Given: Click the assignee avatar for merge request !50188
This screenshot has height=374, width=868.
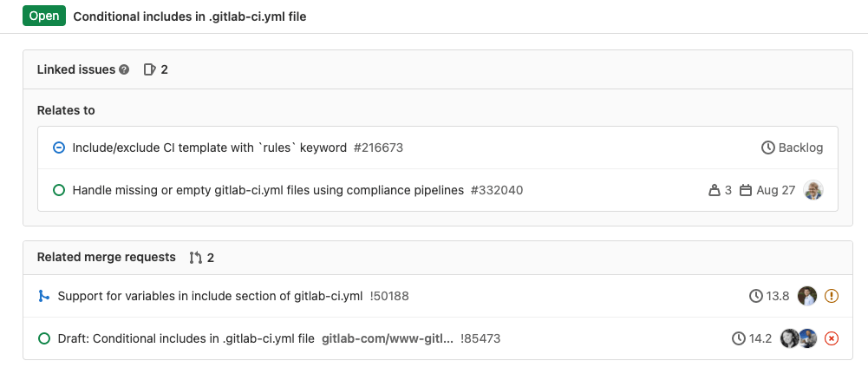Looking at the screenshot, I should tap(807, 297).
